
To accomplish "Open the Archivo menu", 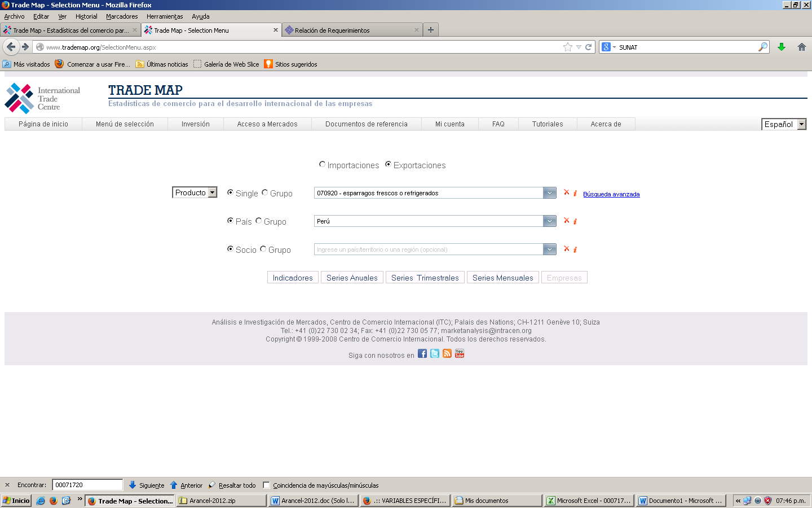I will point(14,16).
